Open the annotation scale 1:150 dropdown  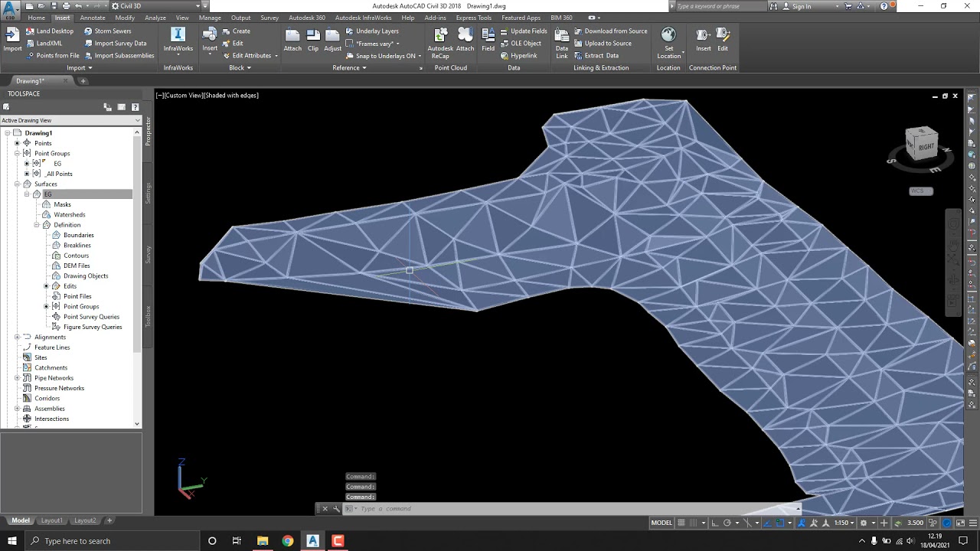tap(845, 523)
